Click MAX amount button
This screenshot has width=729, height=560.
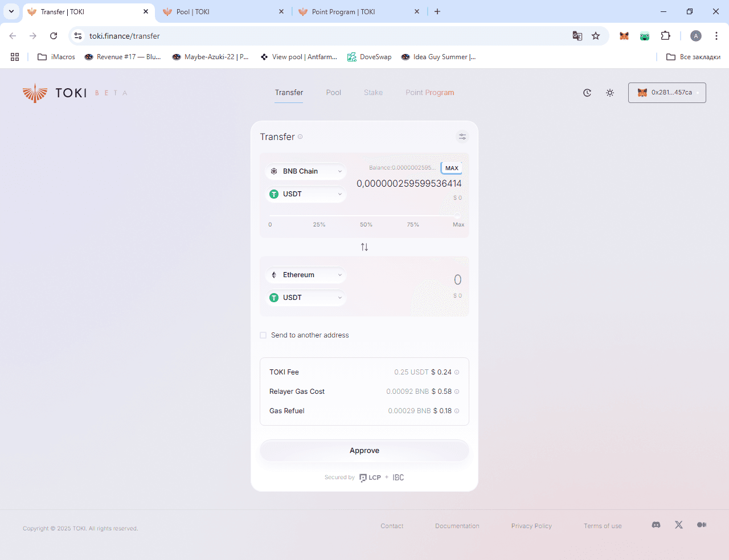point(452,168)
